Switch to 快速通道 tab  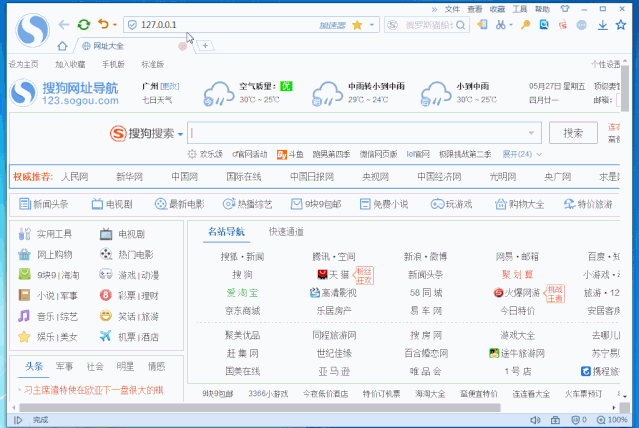tap(286, 232)
